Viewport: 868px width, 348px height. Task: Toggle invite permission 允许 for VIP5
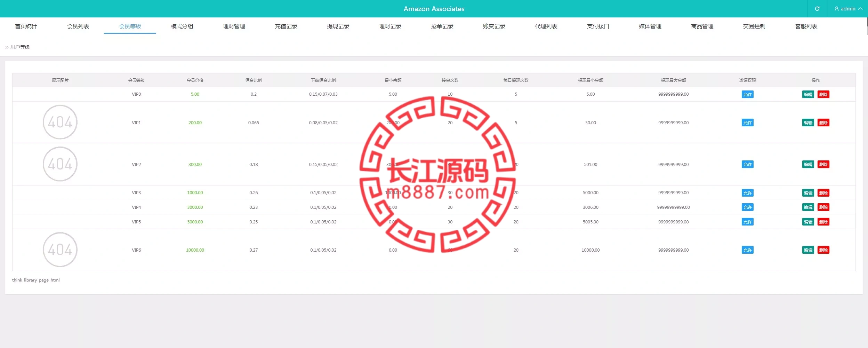click(x=747, y=222)
